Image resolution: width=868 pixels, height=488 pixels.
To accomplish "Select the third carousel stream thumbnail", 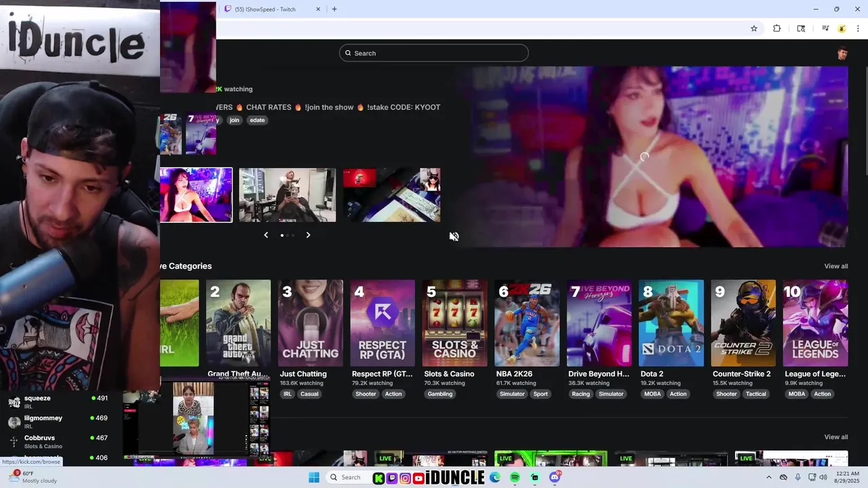I will pyautogui.click(x=392, y=195).
